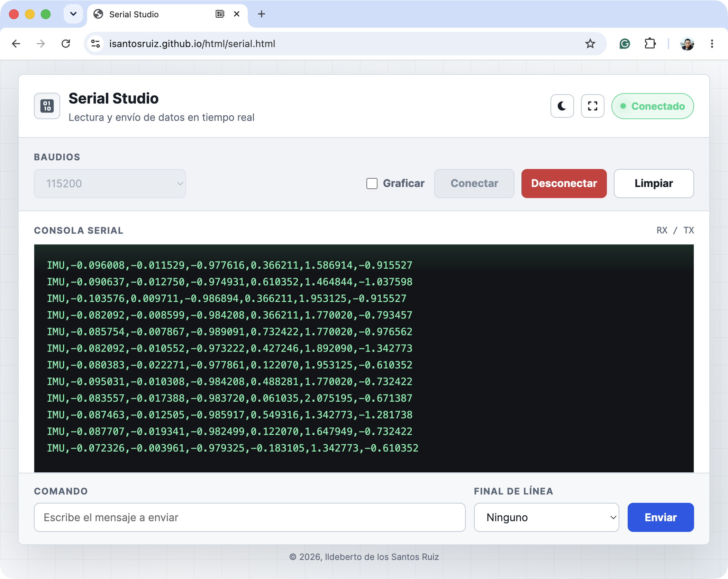
Task: Focus the command message input field
Action: pyautogui.click(x=250, y=517)
